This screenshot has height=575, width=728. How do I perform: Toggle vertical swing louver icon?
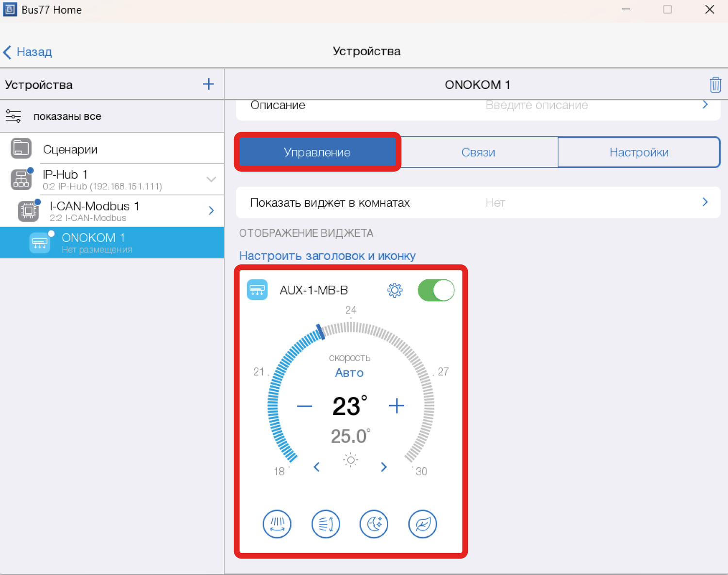[x=277, y=524]
